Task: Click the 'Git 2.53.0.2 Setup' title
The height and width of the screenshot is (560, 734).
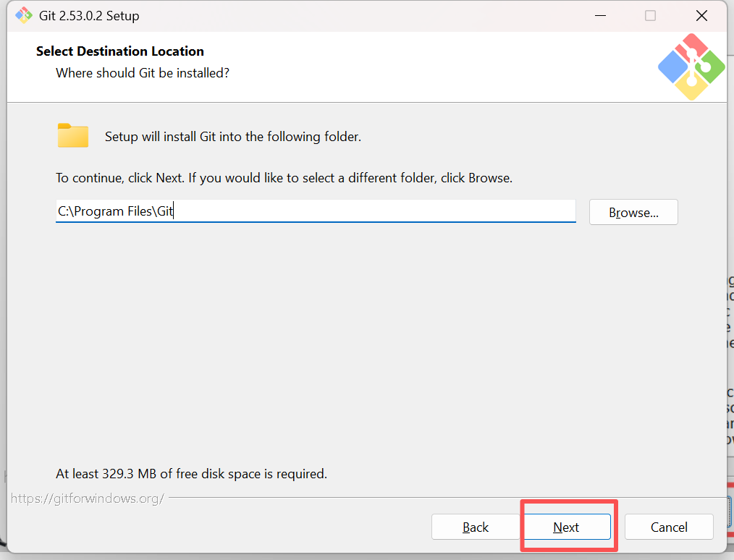Action: [x=89, y=16]
